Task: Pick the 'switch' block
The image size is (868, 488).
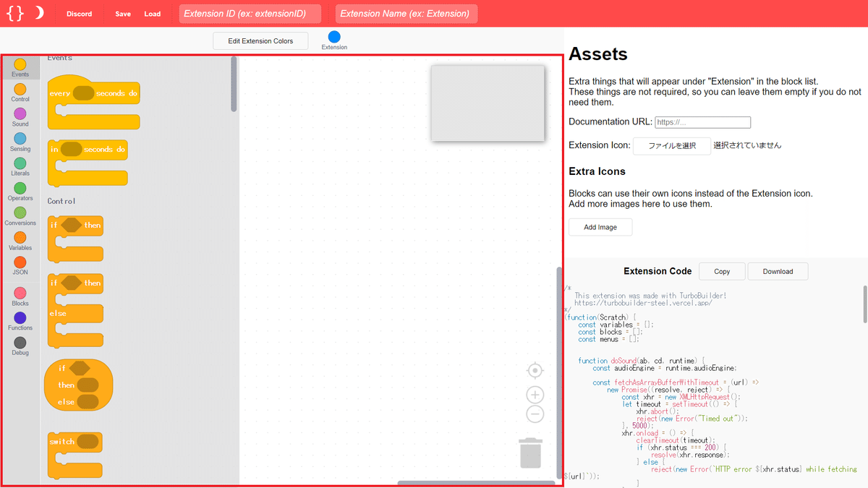Action: (75, 454)
